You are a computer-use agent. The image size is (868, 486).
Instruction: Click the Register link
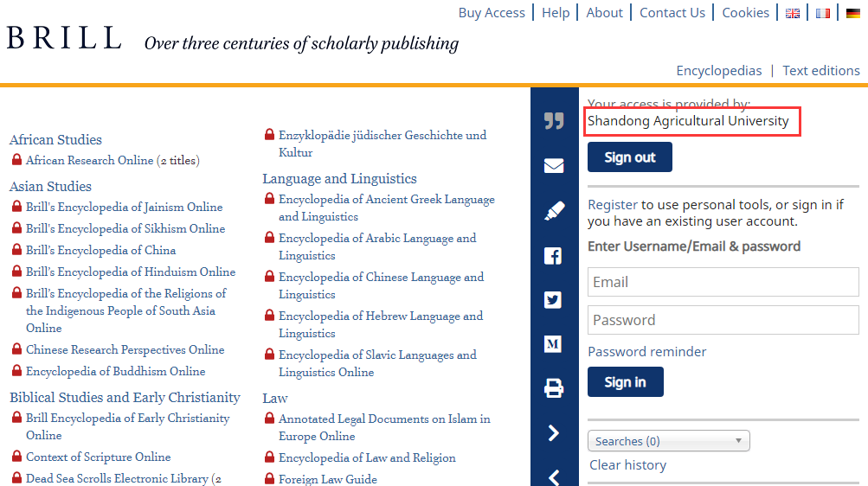point(613,205)
